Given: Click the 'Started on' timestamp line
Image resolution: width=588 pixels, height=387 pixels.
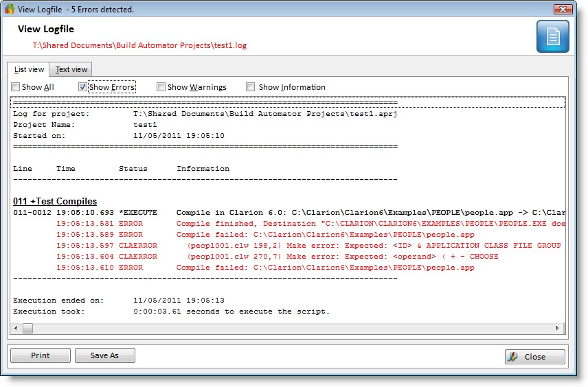Looking at the screenshot, I should pos(288,136).
